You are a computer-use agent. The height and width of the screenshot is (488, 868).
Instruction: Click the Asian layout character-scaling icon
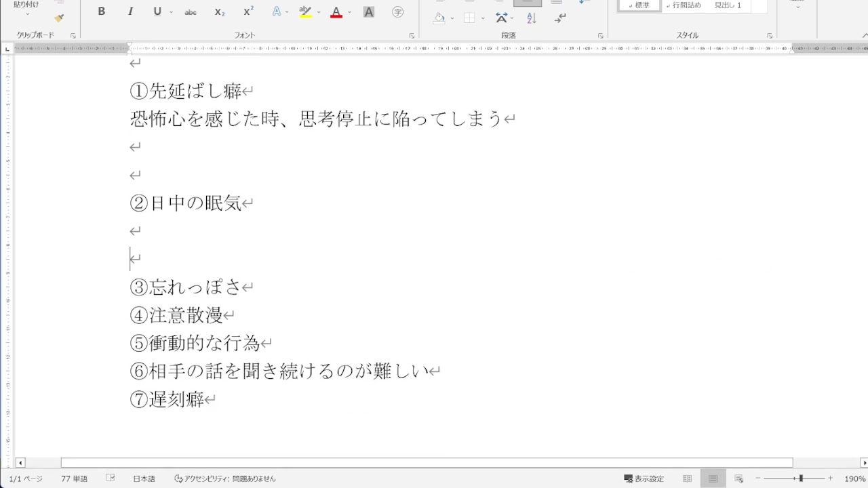coord(501,18)
